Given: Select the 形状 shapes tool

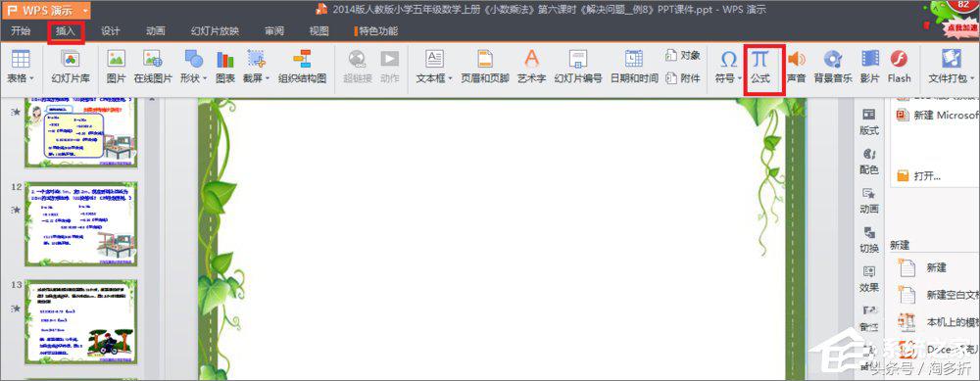Looking at the screenshot, I should coord(194,59).
